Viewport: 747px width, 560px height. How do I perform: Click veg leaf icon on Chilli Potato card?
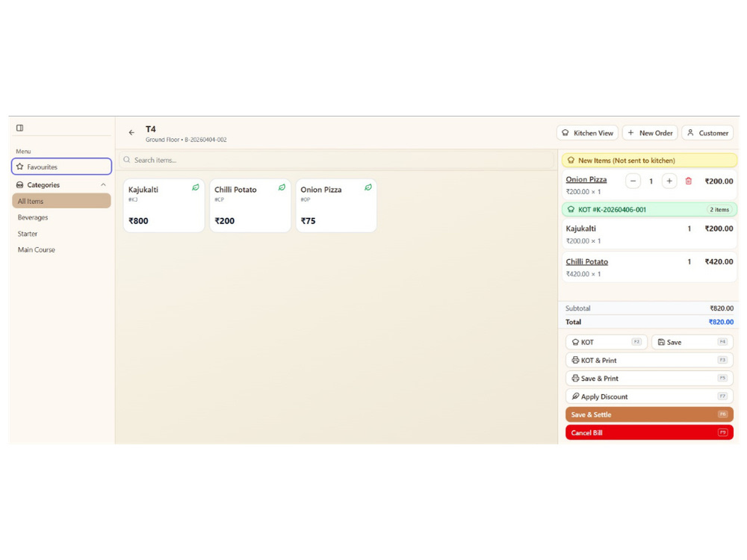(x=282, y=187)
